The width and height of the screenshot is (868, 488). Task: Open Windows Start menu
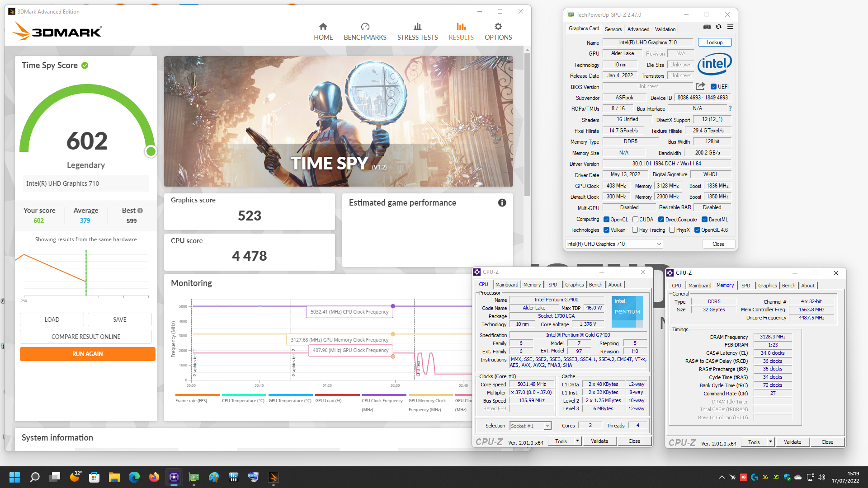(14, 477)
